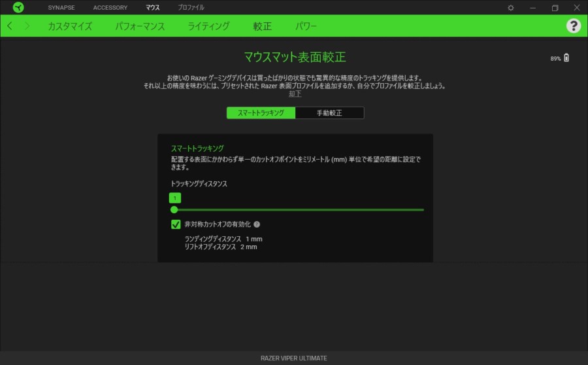This screenshot has width=588, height=365.
Task: Click the 却下 link
Action: pyautogui.click(x=295, y=94)
